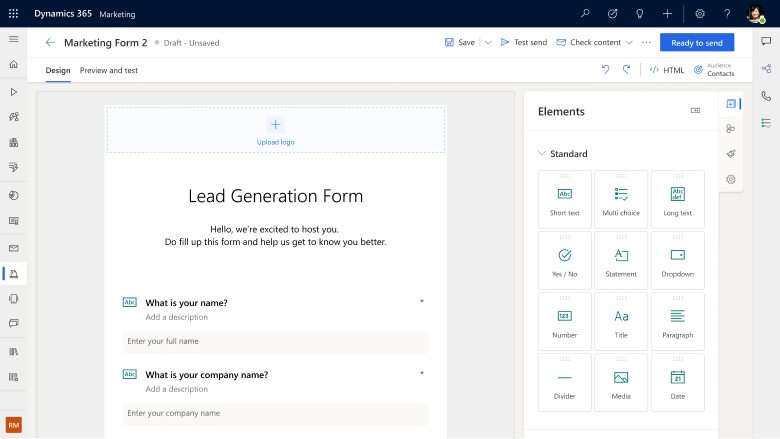Viewport: 780px width, 439px height.
Task: Select the Multi choice element
Action: (x=621, y=199)
